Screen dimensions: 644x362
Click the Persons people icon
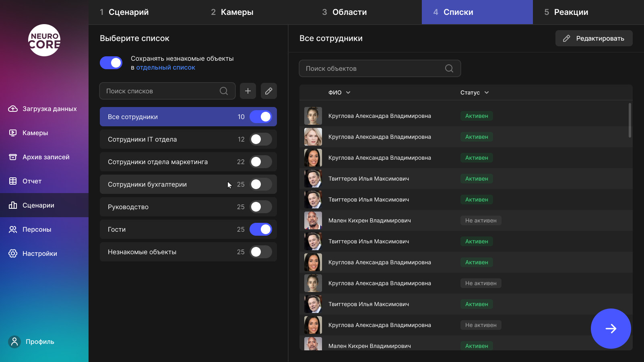pos(13,229)
